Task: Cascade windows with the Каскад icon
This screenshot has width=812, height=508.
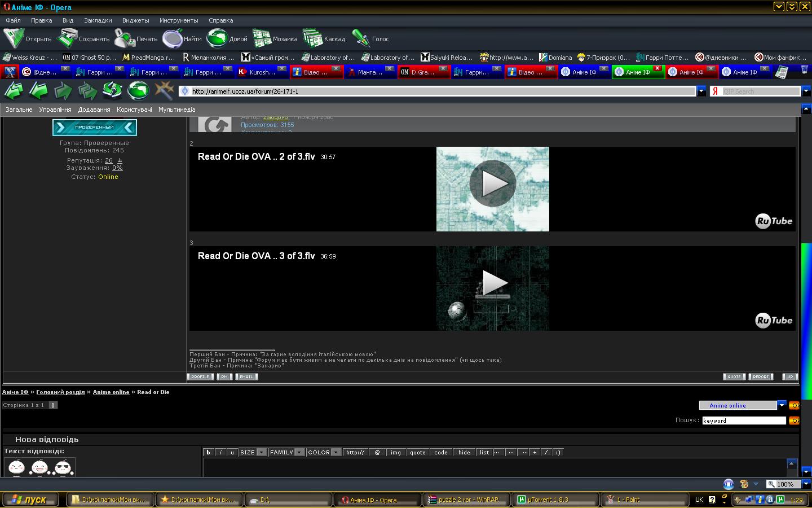Action: coord(312,38)
